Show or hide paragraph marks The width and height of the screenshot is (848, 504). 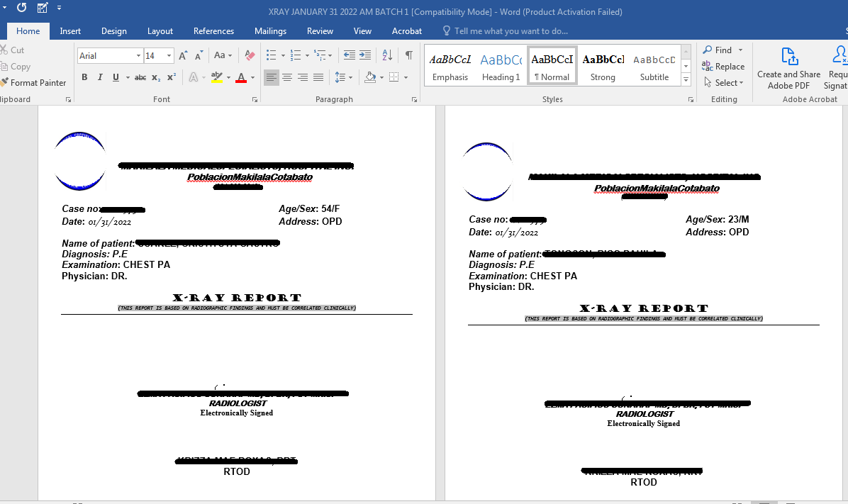click(409, 55)
